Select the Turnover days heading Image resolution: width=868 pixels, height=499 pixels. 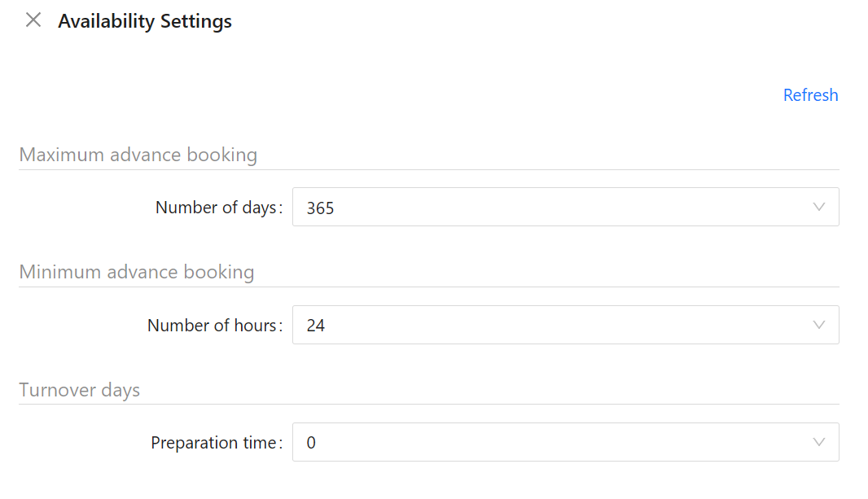coord(79,390)
